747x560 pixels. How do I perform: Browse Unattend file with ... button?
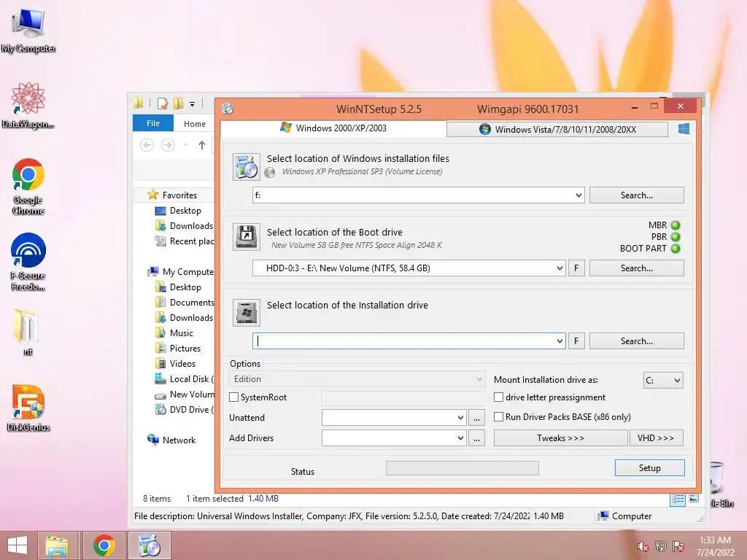tap(476, 418)
